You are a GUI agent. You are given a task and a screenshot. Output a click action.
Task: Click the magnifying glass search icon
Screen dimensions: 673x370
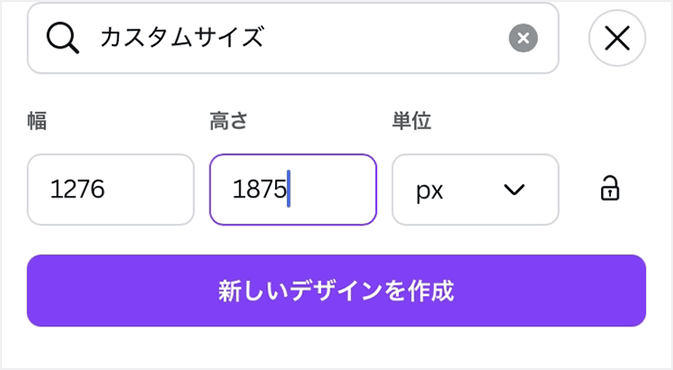[x=63, y=38]
